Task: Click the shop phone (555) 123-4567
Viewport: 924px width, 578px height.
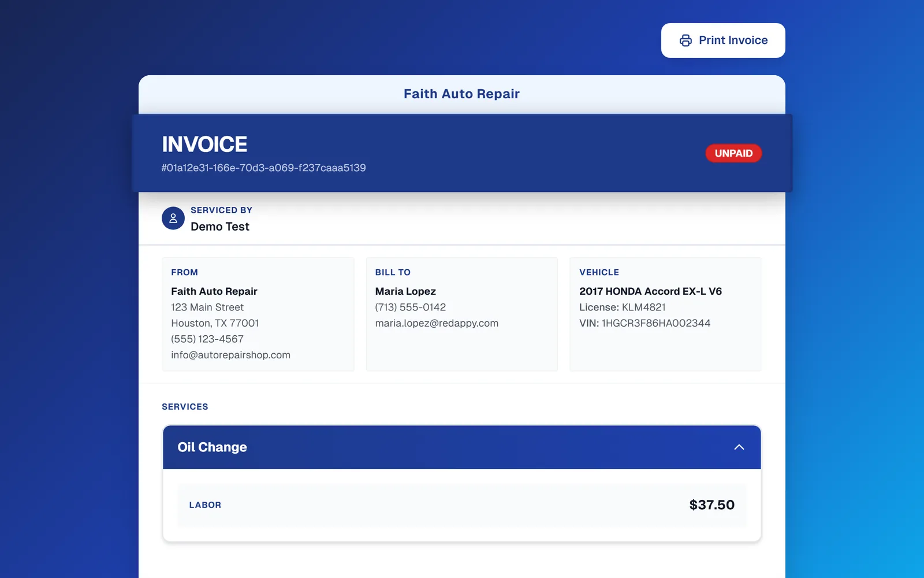Action: [x=207, y=339]
